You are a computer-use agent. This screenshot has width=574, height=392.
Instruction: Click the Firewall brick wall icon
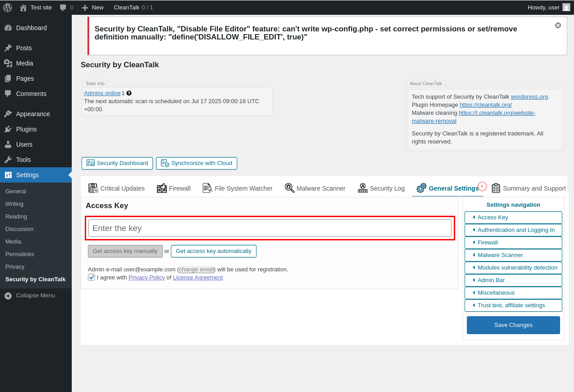click(162, 188)
